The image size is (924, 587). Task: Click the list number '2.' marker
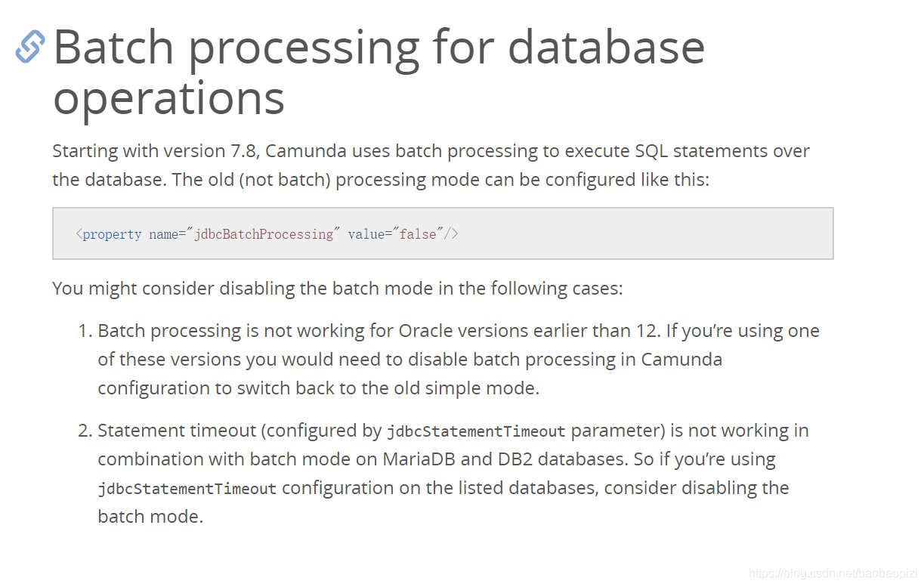click(85, 431)
